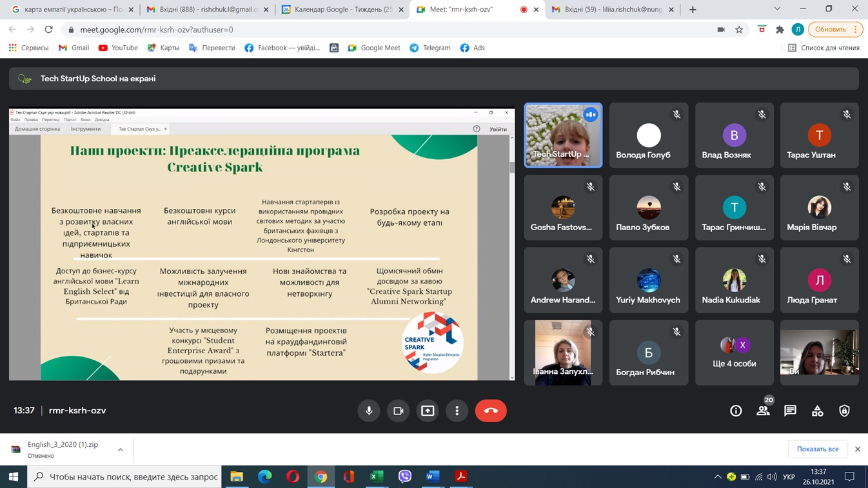Open more options three-dot menu

[457, 411]
